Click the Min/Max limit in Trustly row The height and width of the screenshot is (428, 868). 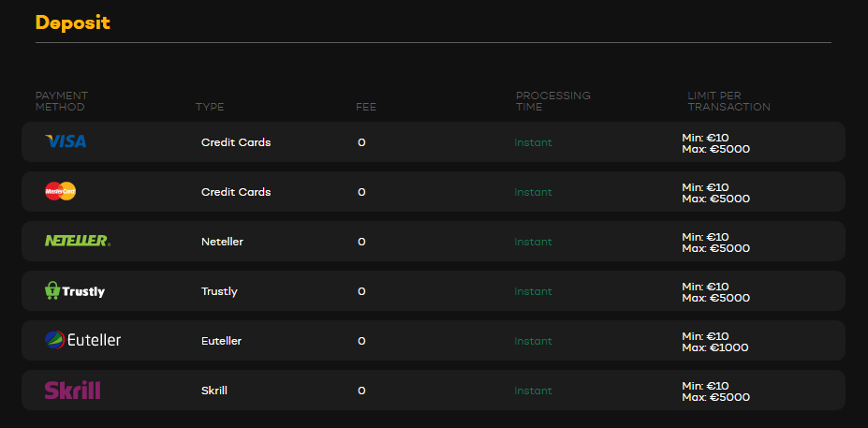[x=715, y=292]
